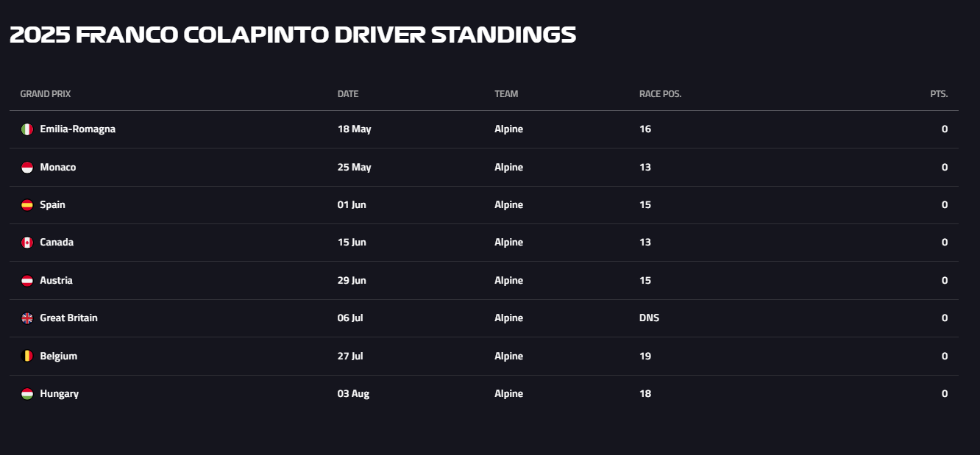Click the Hungarian flag icon
Image resolution: width=980 pixels, height=455 pixels.
(x=27, y=394)
